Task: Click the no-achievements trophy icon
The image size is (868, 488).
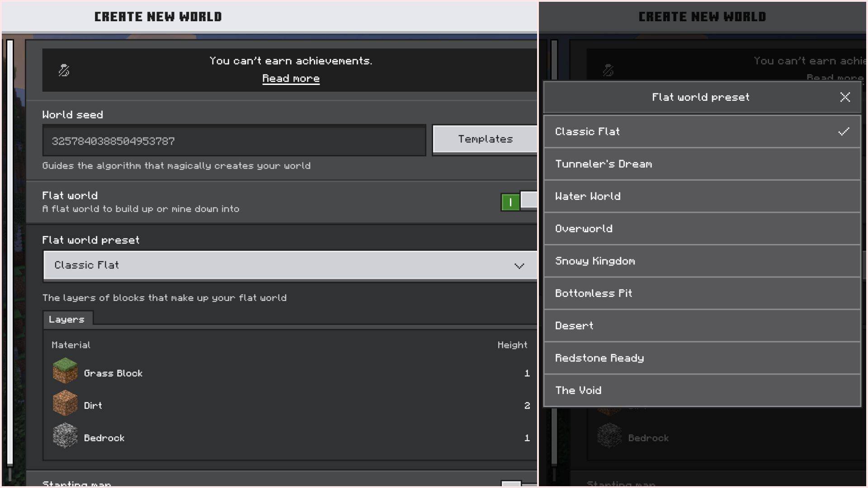Action: [x=64, y=70]
